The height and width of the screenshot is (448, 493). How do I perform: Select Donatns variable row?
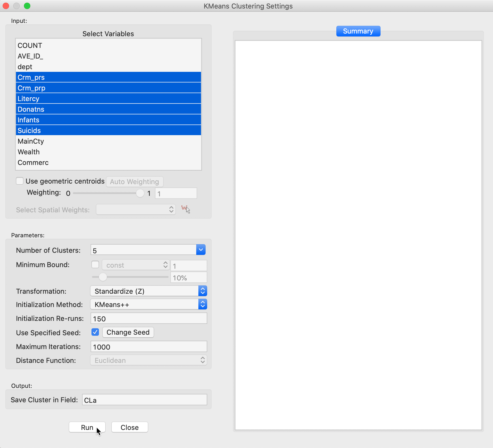tap(108, 109)
